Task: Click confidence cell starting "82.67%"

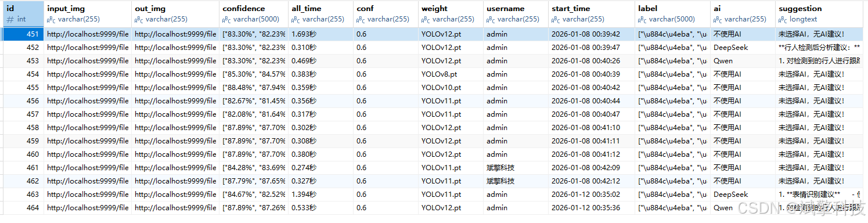Action: click(x=254, y=101)
